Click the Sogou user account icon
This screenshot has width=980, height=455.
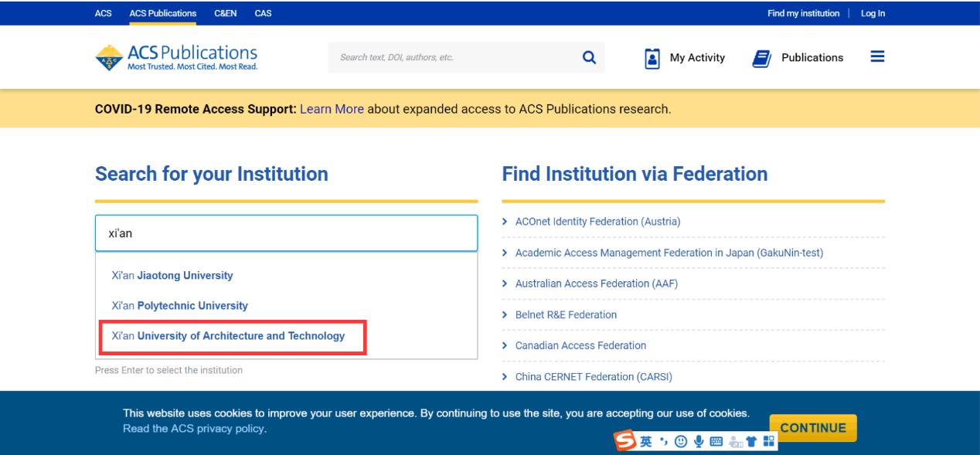pos(735,442)
